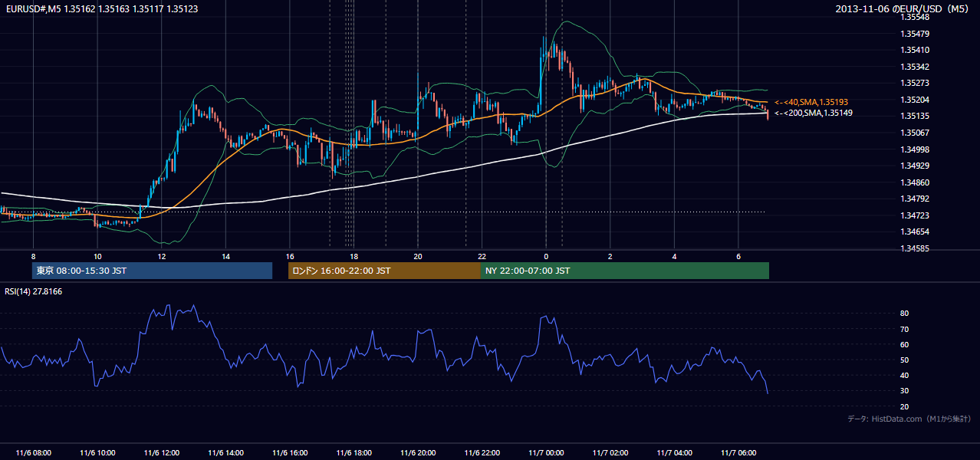
Task: Click the RSI 60 level label
Action: (x=905, y=344)
